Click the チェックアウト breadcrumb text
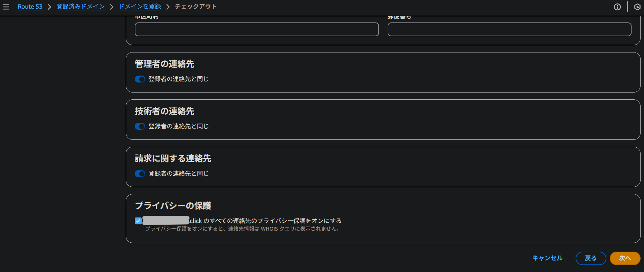Screen dimensions: 644x272 [x=196, y=7]
